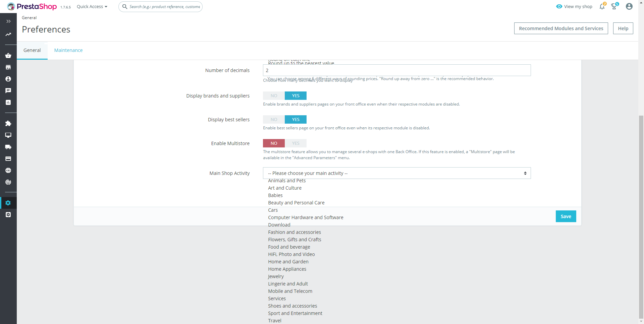This screenshot has width=644, height=324.
Task: Expand the collapsed sidebar menu
Action: (8, 21)
